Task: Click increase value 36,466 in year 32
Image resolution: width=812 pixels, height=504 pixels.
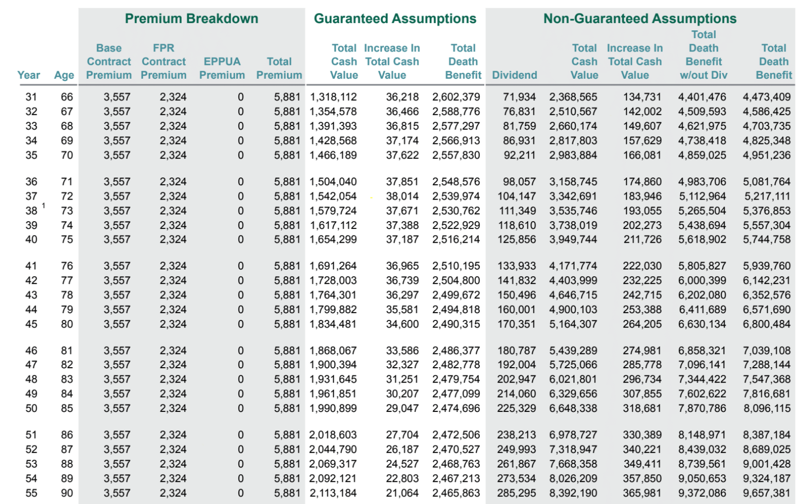Action: coord(402,112)
